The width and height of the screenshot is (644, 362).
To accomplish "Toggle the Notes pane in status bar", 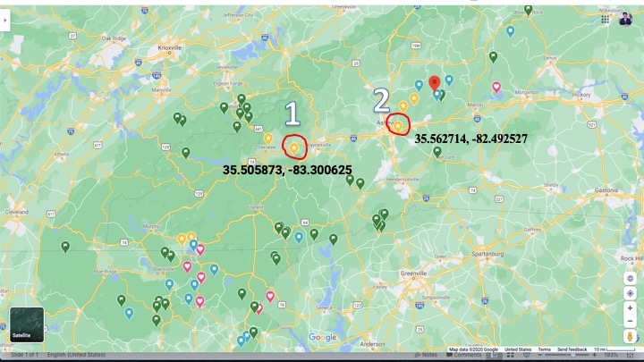I will 429,355.
